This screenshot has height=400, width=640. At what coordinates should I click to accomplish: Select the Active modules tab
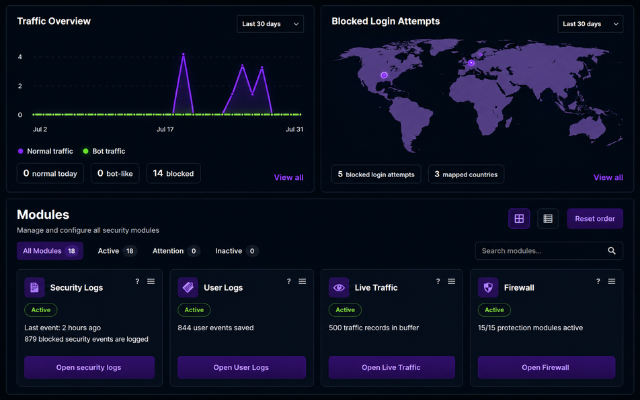[117, 251]
